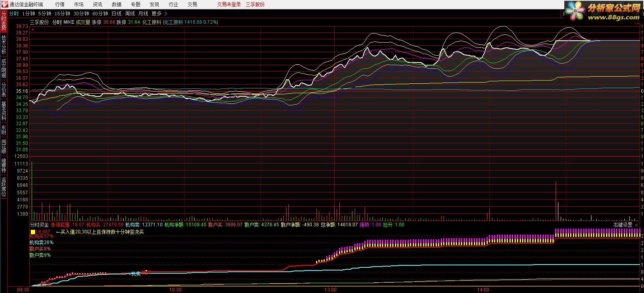Click the 散户卖9% legend label
Screen dimensions: 644x293
40,255
